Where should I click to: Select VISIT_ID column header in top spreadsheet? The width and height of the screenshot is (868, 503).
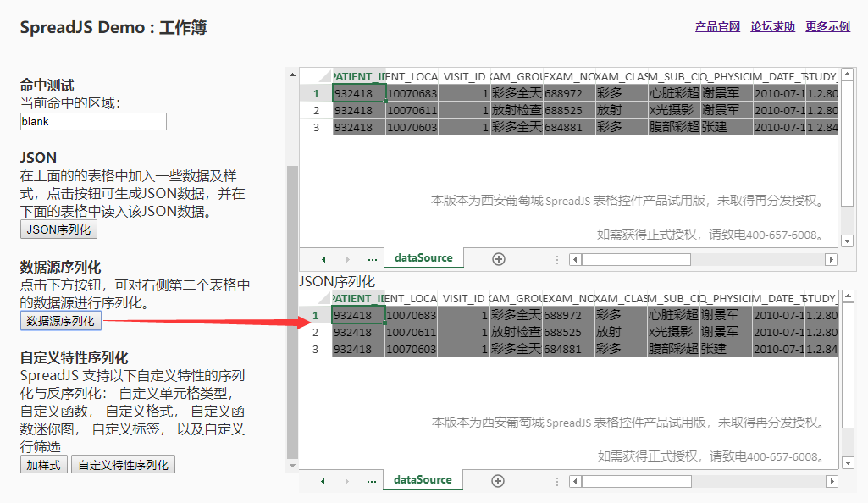pyautogui.click(x=464, y=76)
